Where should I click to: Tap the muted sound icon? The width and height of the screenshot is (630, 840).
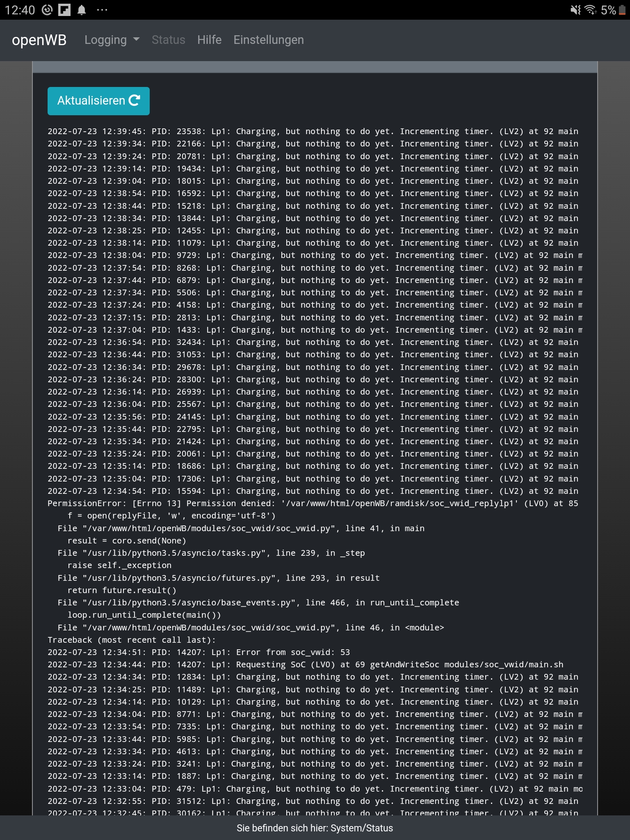tap(575, 10)
